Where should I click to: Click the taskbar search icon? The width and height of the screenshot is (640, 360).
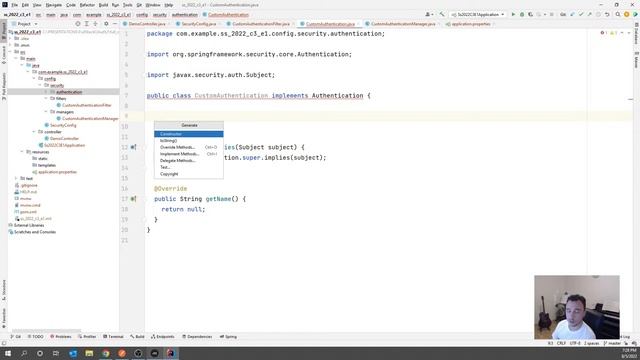pyautogui.click(x=24, y=353)
